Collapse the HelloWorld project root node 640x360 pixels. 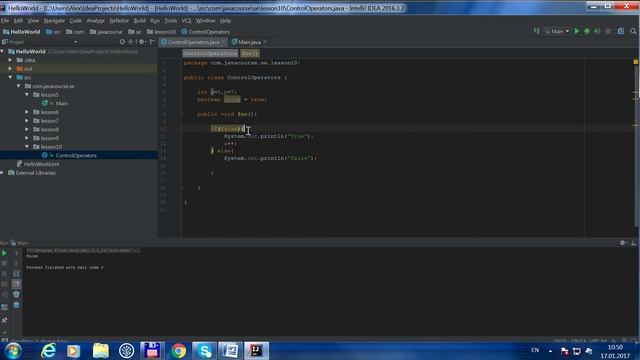click(3, 51)
